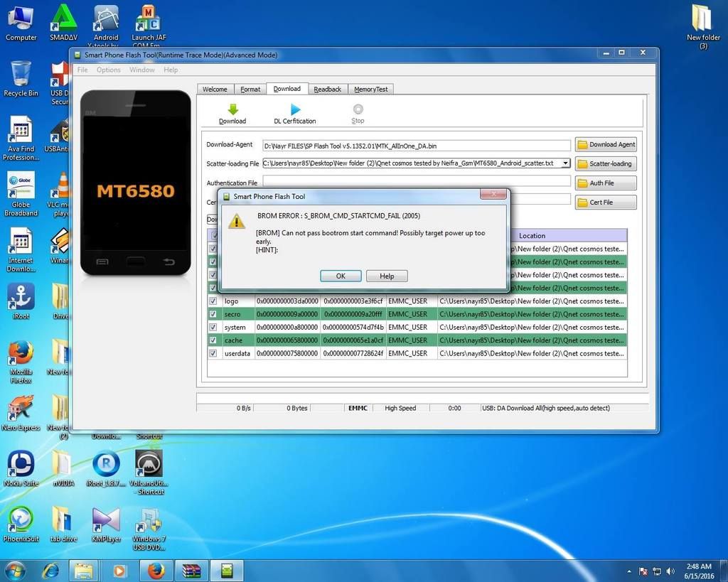Click the Help button in error dialog
728x582 pixels.
387,276
